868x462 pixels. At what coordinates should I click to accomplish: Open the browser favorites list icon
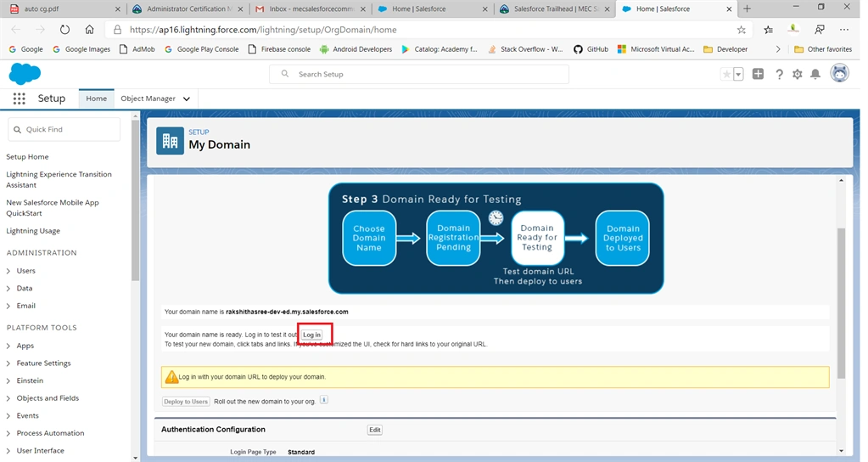tap(769, 30)
